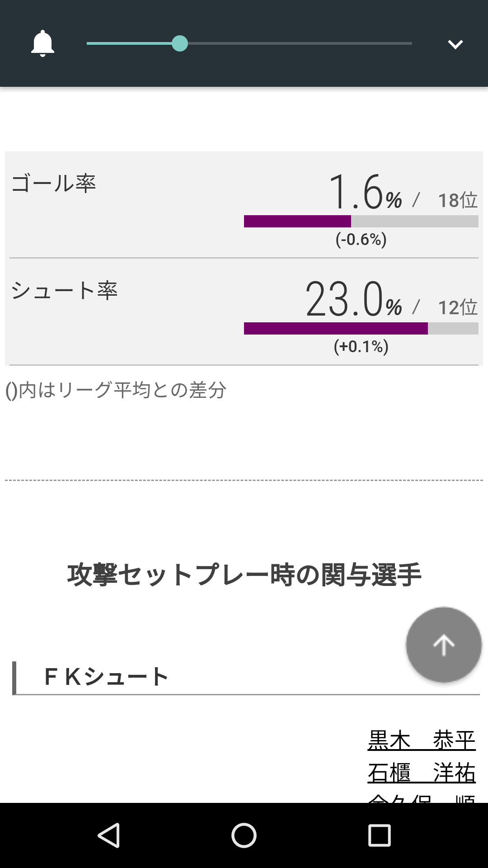Image resolution: width=488 pixels, height=868 pixels.
Task: Select the シュート率 row label
Action: point(64,290)
